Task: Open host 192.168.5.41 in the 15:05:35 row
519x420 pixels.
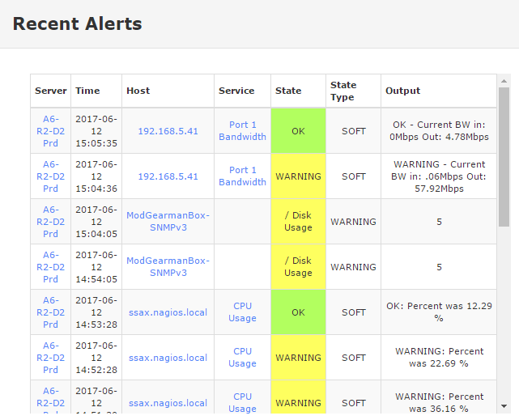Action: (168, 131)
